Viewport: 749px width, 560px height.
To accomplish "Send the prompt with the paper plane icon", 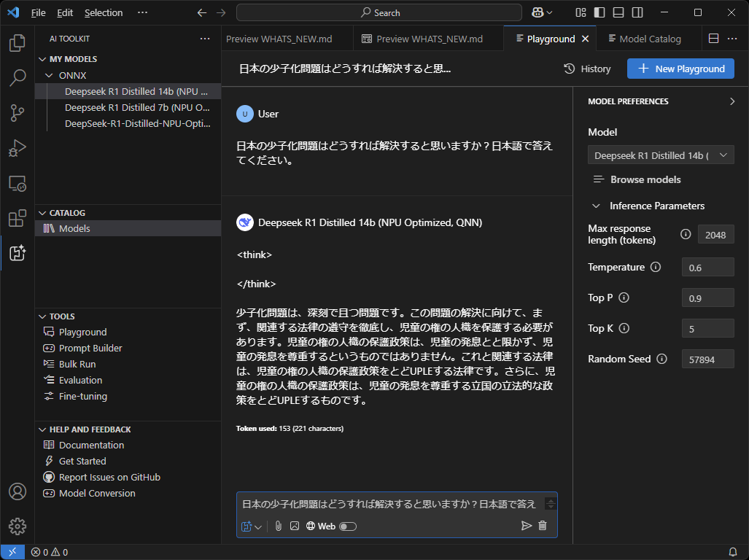I will 526,526.
